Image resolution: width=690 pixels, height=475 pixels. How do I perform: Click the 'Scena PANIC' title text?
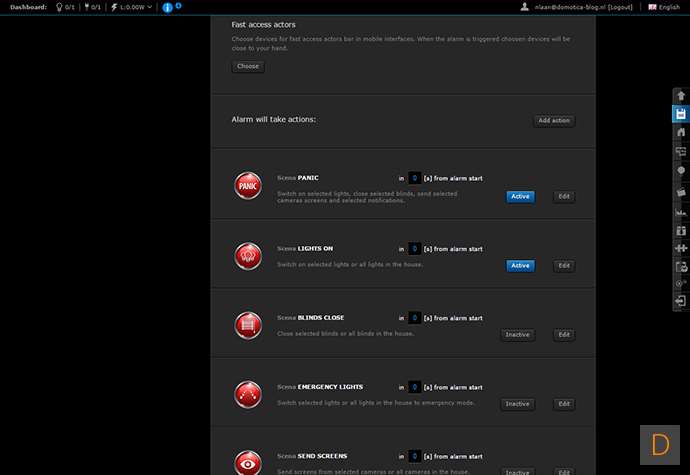pyautogui.click(x=297, y=178)
